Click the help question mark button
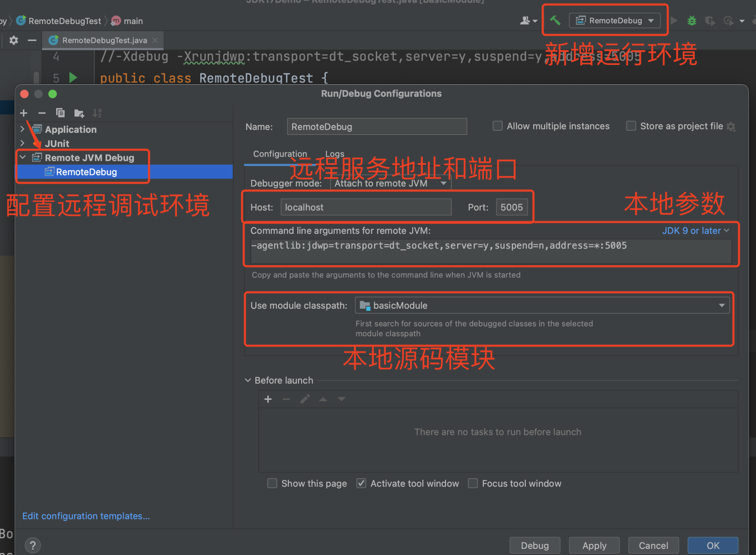756x555 pixels. click(x=33, y=545)
